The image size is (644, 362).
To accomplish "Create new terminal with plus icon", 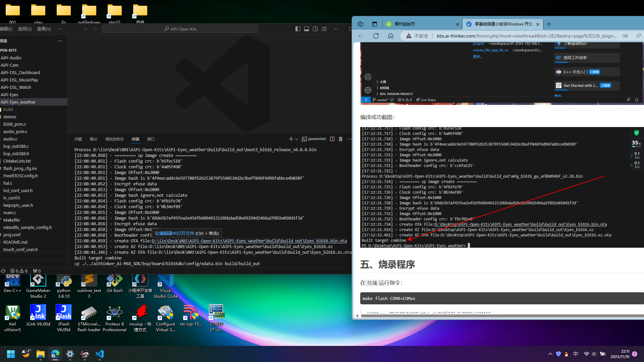I will pyautogui.click(x=291, y=139).
